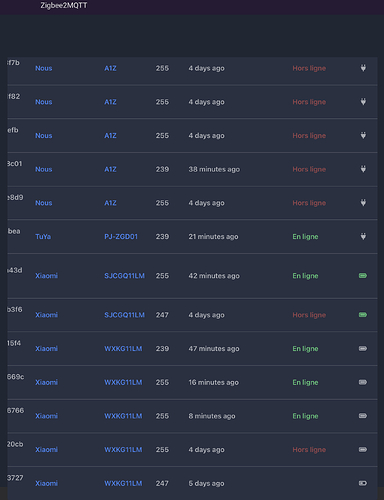Click En ligne status in 6766 row
This screenshot has width=384, height=500.
pos(305,416)
